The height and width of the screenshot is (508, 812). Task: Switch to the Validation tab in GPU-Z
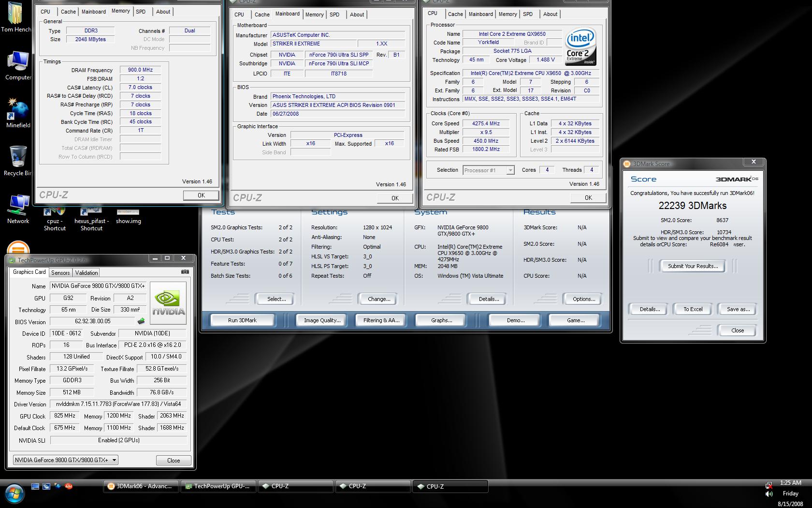pos(87,273)
